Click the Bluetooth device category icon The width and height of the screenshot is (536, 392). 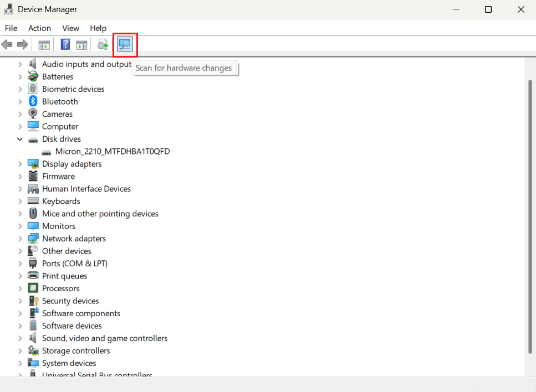pos(33,101)
